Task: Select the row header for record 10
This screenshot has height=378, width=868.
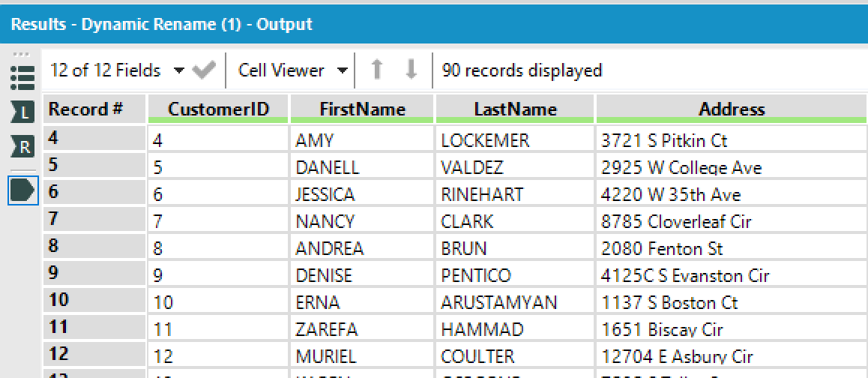Action: click(94, 301)
